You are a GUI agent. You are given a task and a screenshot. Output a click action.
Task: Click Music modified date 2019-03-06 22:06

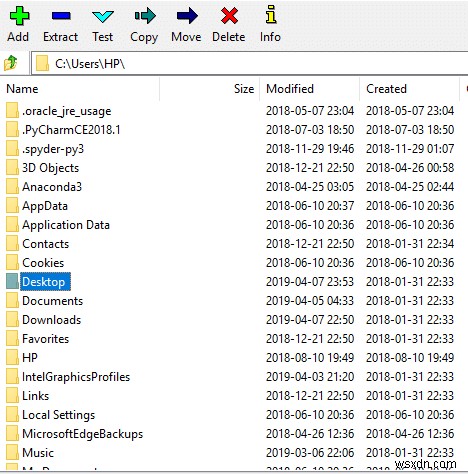tap(310, 453)
